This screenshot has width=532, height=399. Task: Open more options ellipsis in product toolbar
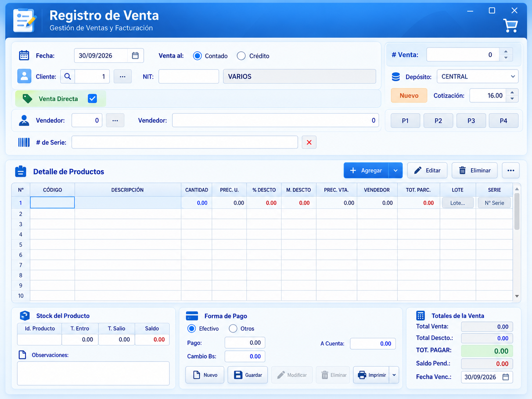pyautogui.click(x=511, y=170)
